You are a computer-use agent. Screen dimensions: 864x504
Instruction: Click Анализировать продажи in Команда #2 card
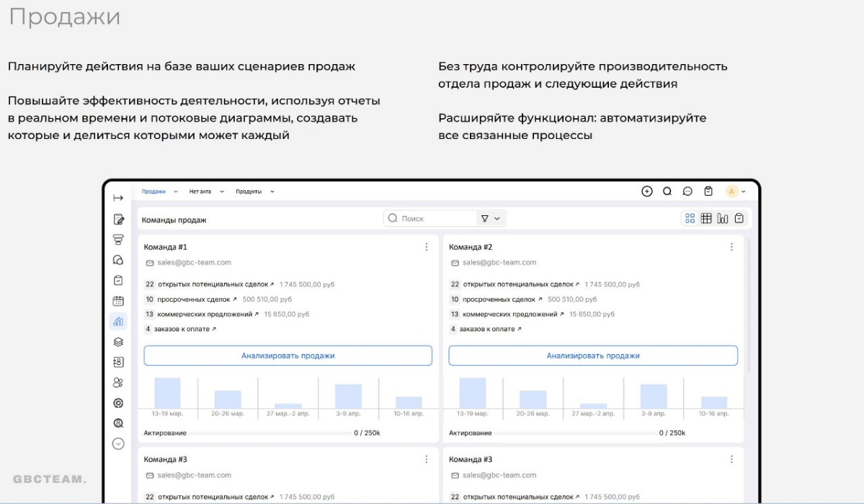(593, 356)
